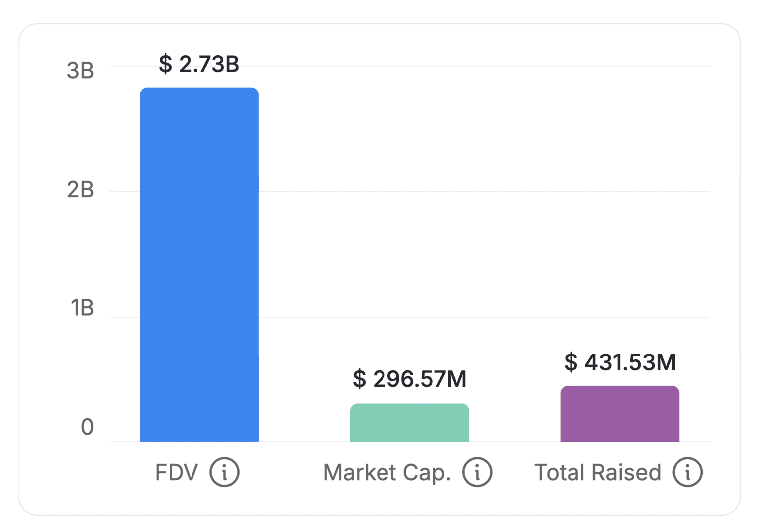Select the 1B y-axis tick label
Image resolution: width=766 pixels, height=532 pixels.
(82, 308)
